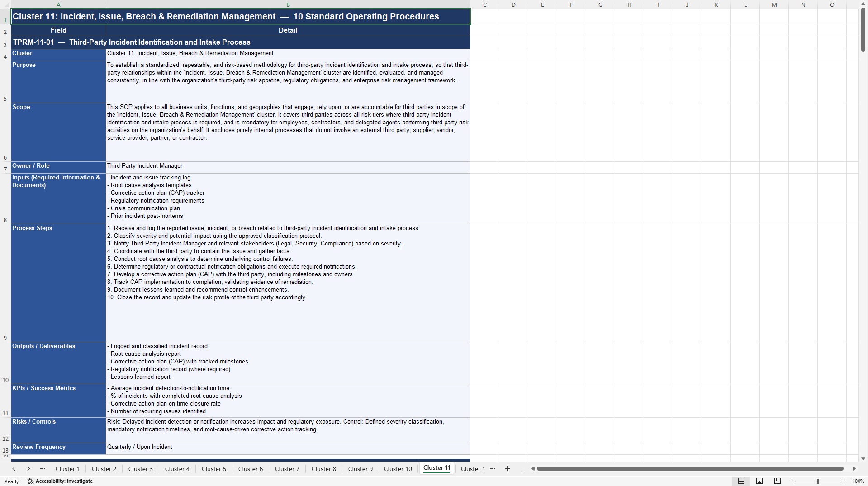Click the zoom slider handle
868x486 pixels.
tap(818, 481)
